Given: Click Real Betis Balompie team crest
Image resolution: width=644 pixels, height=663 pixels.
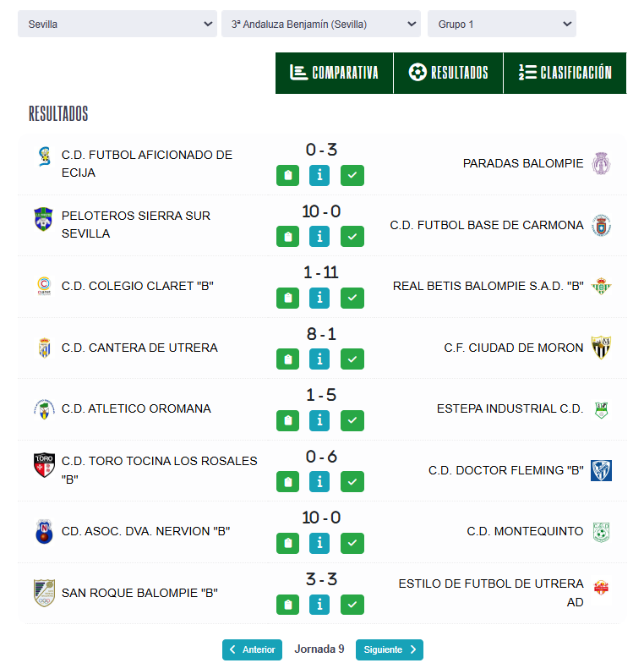Looking at the screenshot, I should [601, 286].
